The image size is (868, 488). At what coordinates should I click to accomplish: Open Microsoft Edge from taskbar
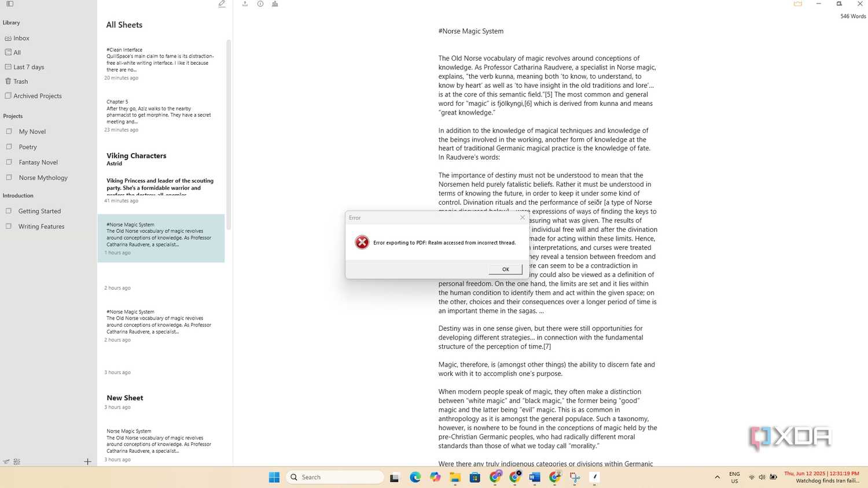click(x=415, y=477)
